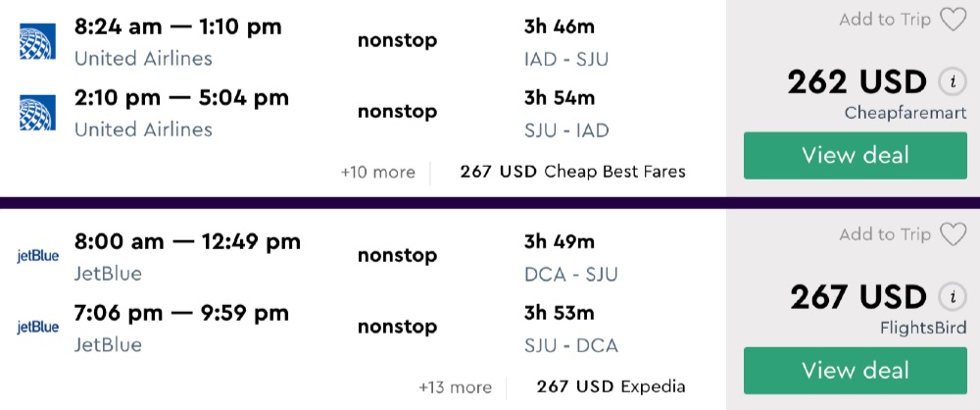
Task: Open price info icon beside 267 USD
Action: click(x=949, y=296)
